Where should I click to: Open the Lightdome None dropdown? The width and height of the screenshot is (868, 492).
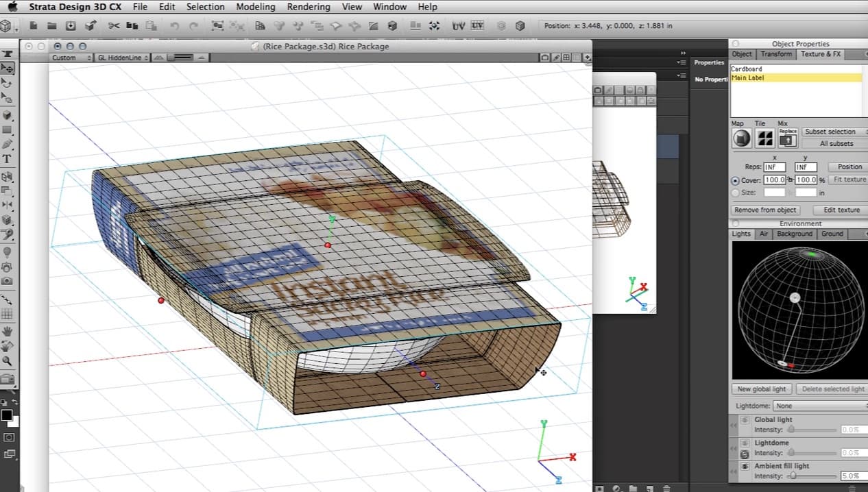[821, 406]
